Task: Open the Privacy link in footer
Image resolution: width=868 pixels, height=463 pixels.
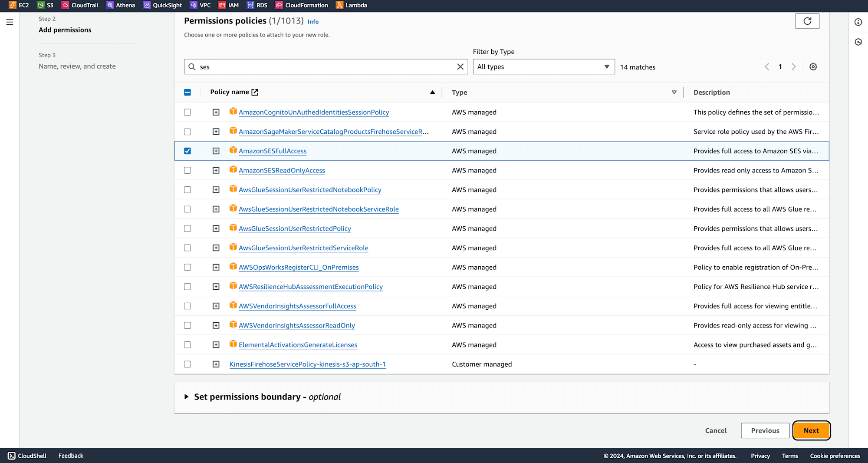Action: 760,456
